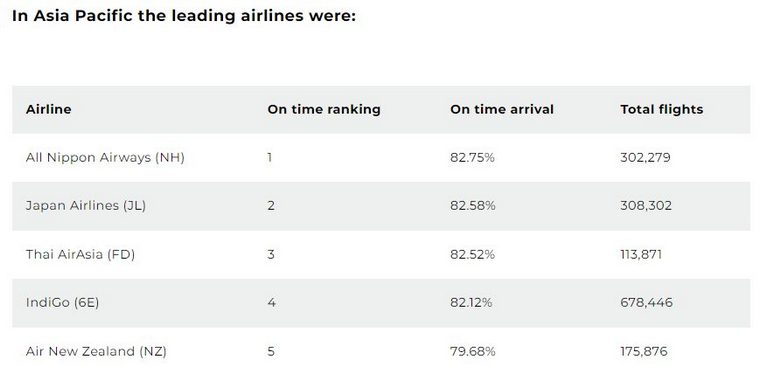Click the All Nippon Airways (NH) cell
This screenshot has height=374, width=760.
click(105, 157)
